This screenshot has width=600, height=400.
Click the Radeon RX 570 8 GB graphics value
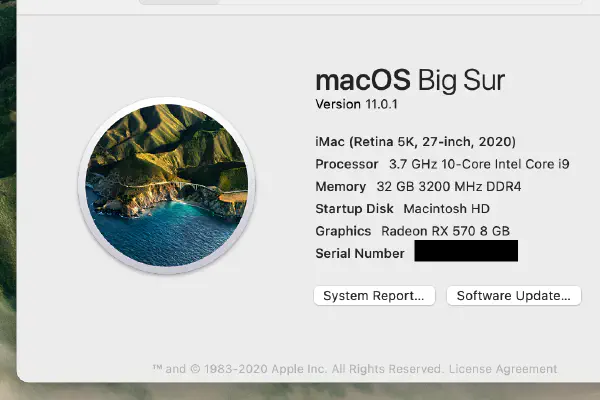[x=445, y=231]
